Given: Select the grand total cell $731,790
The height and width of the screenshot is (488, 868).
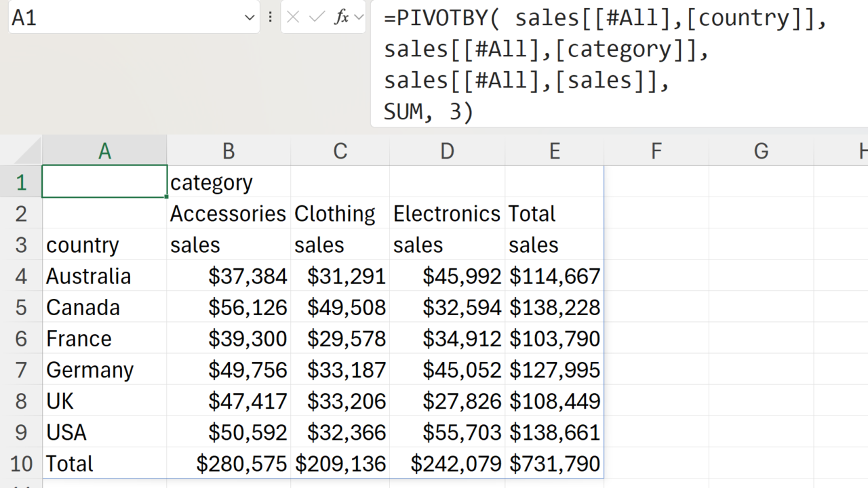Looking at the screenshot, I should click(x=554, y=464).
